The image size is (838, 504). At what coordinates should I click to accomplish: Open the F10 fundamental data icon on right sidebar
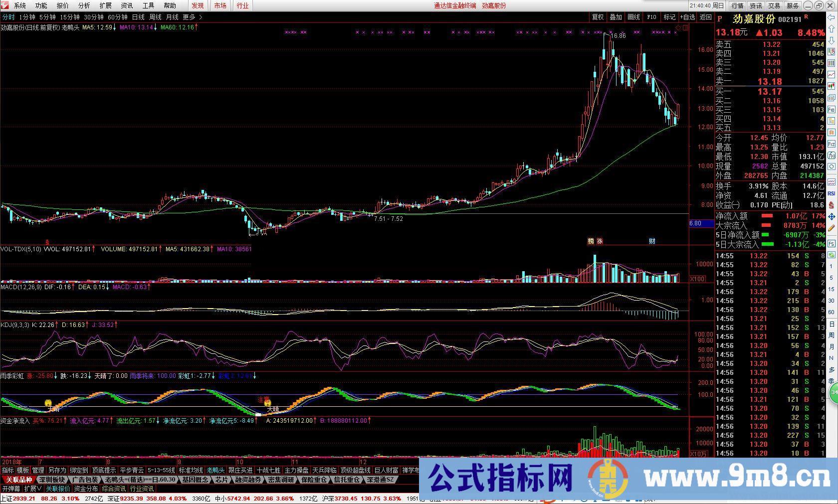831,109
